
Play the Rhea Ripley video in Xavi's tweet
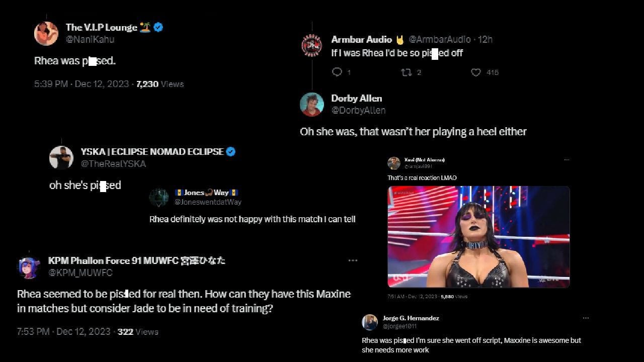click(x=478, y=236)
